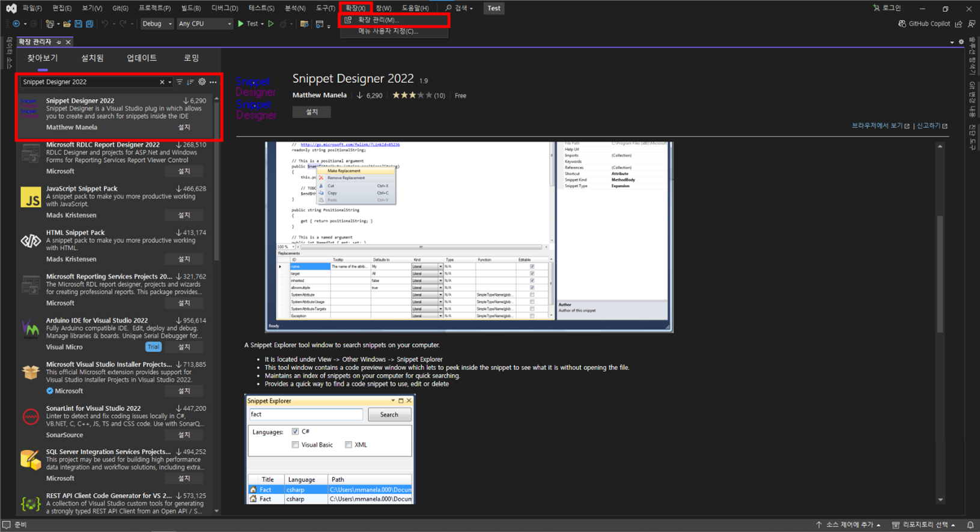Select 메뉴 사용자 지정(C)... menu item
Image resolution: width=980 pixels, height=532 pixels.
point(394,31)
